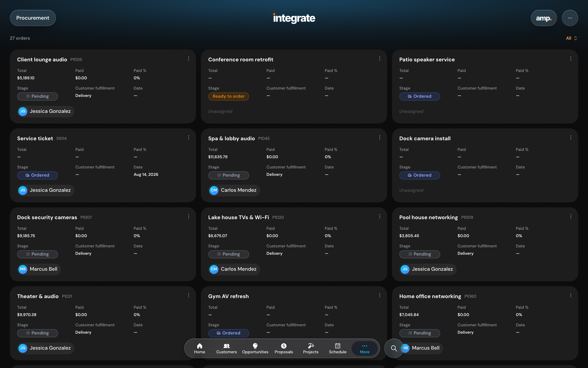This screenshot has height=368, width=588.
Task: Open Dock camera install card options
Action: click(571, 138)
